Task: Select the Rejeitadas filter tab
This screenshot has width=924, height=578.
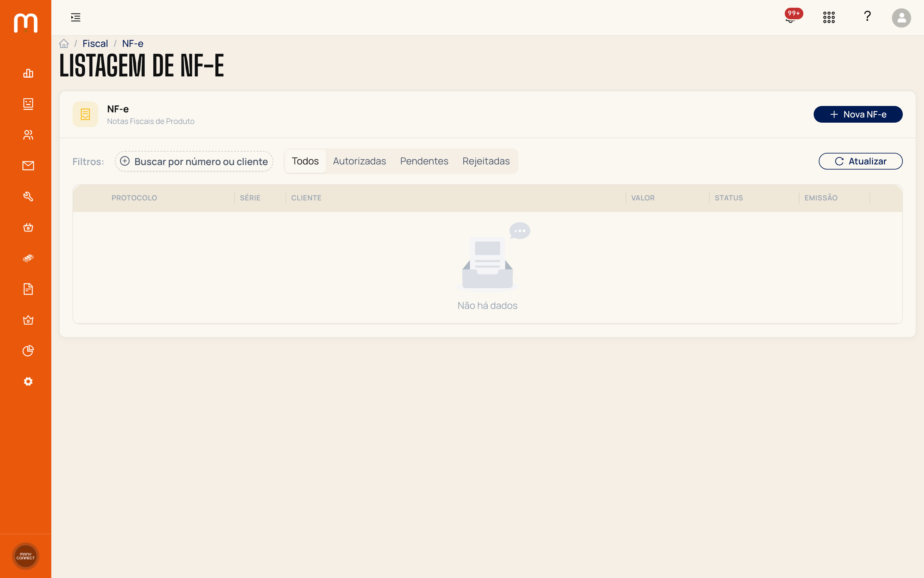Action: 486,161
